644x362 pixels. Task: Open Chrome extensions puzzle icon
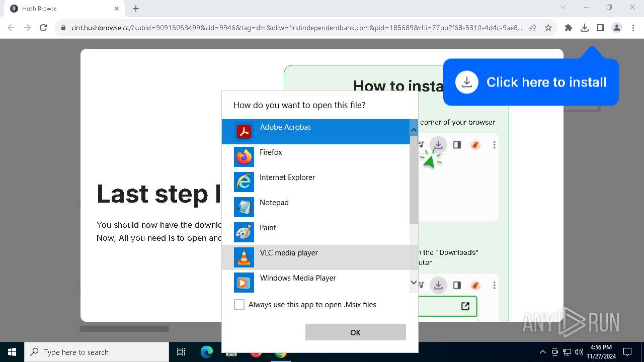(x=569, y=28)
